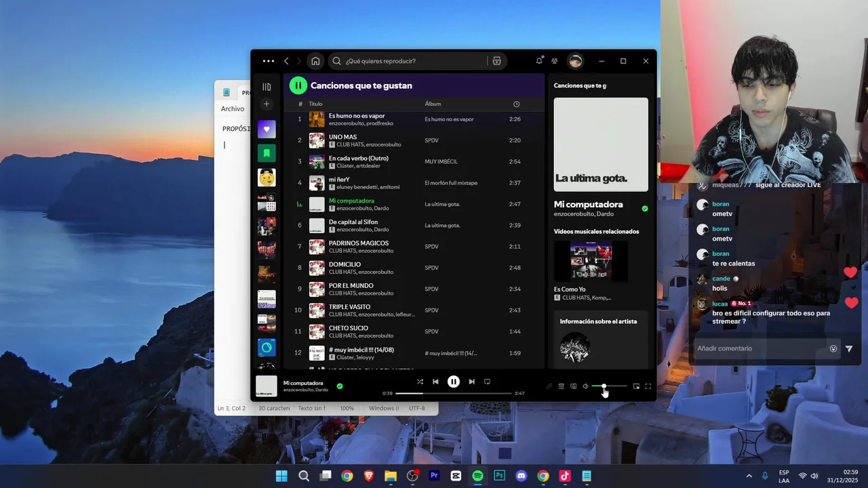Open album link 'MUY IMBÉCIL'
This screenshot has height=488, width=868.
[x=441, y=162]
